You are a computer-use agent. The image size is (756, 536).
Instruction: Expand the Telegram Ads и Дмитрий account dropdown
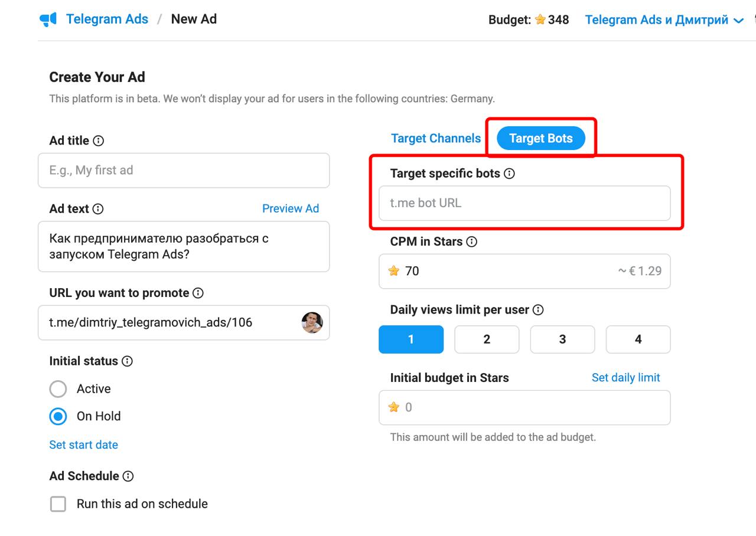(664, 19)
